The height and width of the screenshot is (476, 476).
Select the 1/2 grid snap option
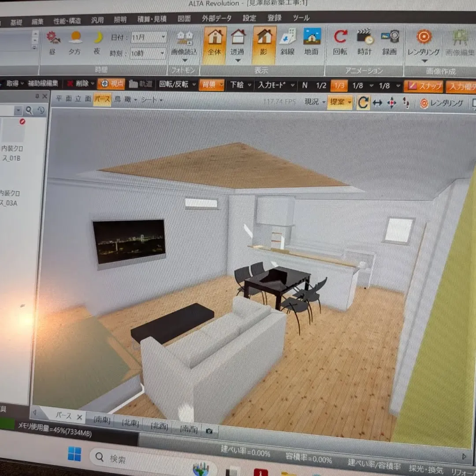click(x=321, y=86)
